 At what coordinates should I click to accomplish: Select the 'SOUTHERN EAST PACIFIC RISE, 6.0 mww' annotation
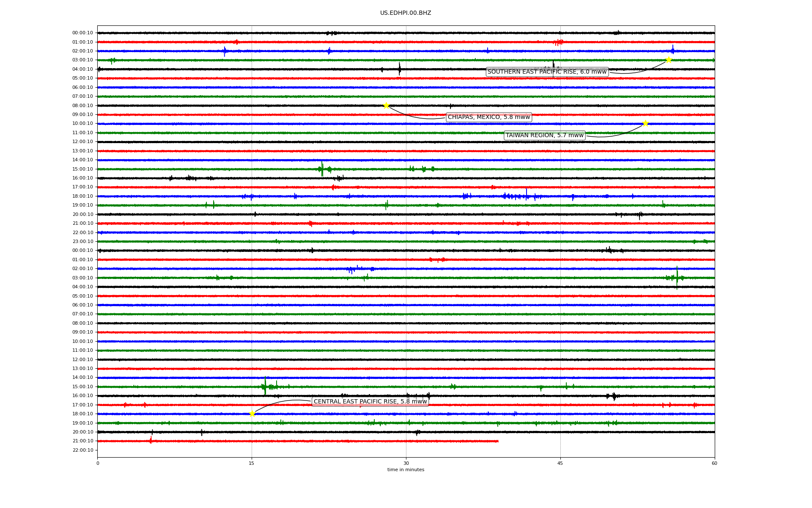[547, 72]
